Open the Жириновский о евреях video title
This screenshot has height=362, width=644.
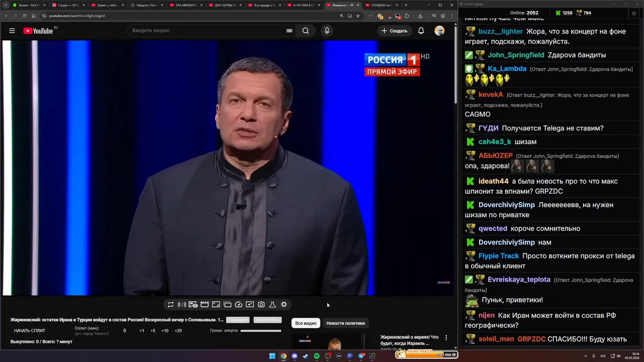pyautogui.click(x=410, y=340)
